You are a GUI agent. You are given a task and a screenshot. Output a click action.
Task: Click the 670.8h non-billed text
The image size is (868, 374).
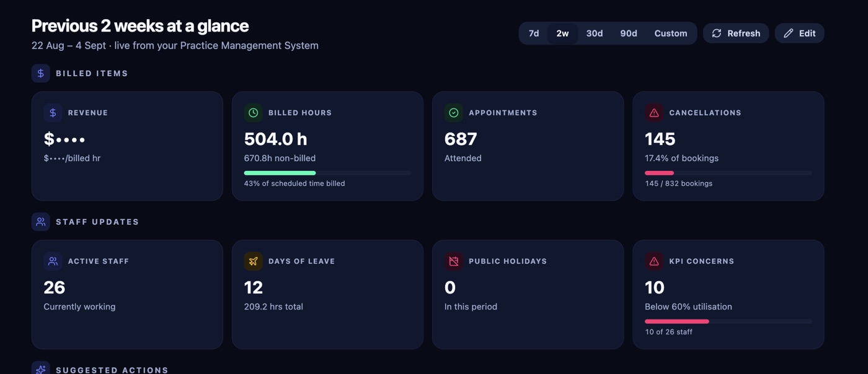280,158
